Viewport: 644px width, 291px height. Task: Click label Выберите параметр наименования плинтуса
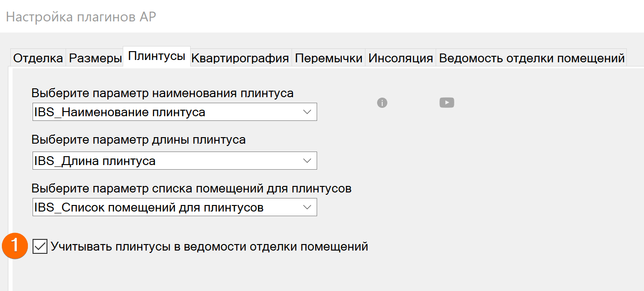(x=163, y=93)
